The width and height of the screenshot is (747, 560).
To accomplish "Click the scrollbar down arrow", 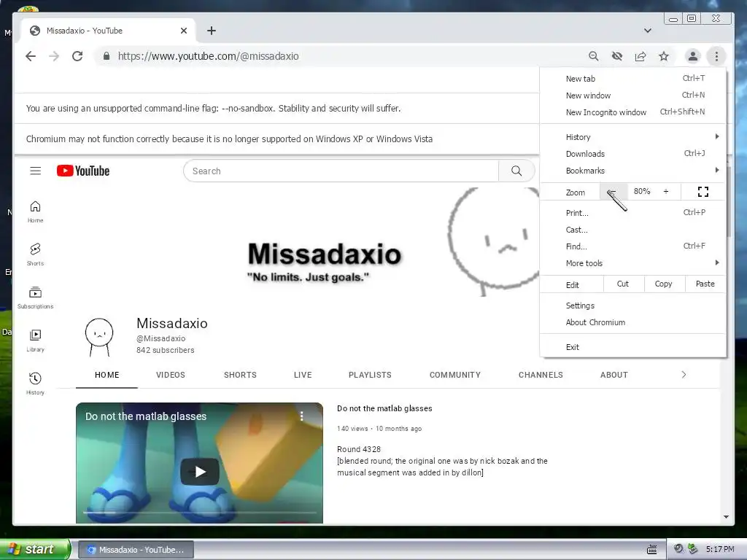I will pyautogui.click(x=726, y=517).
